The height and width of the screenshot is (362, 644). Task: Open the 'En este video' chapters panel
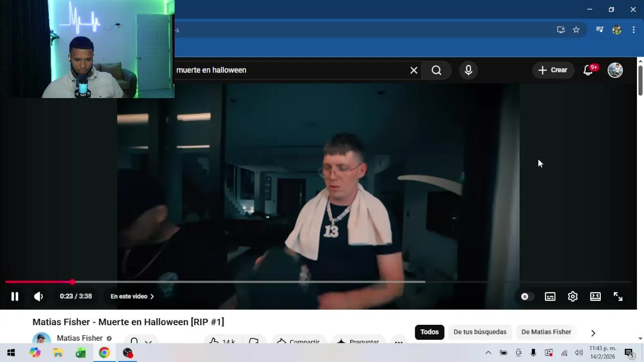pyautogui.click(x=132, y=297)
